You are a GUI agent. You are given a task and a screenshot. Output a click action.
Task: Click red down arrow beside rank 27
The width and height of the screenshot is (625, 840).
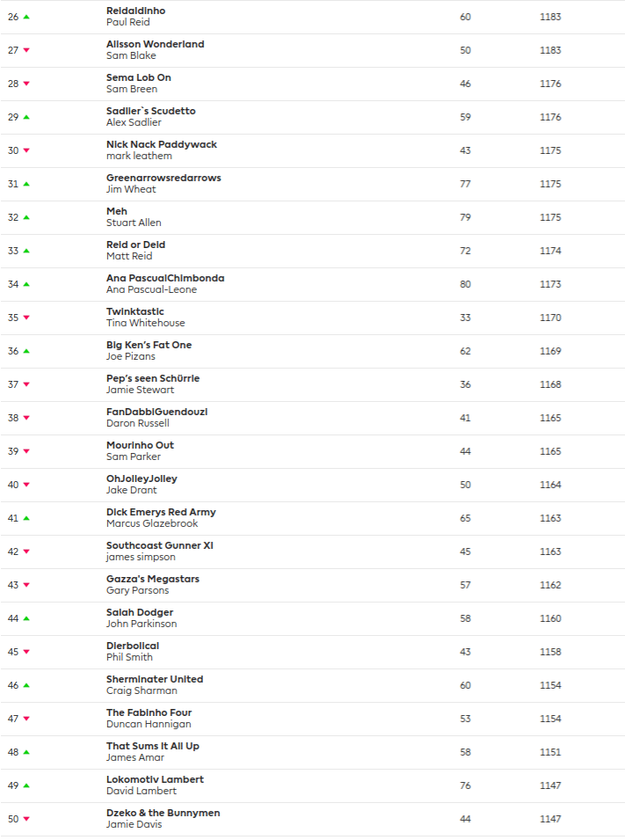pyautogui.click(x=26, y=50)
